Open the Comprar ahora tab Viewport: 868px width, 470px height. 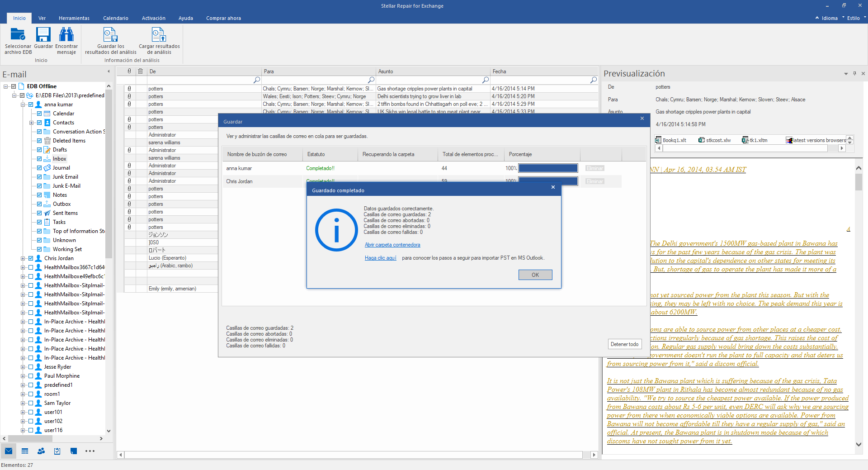point(223,18)
